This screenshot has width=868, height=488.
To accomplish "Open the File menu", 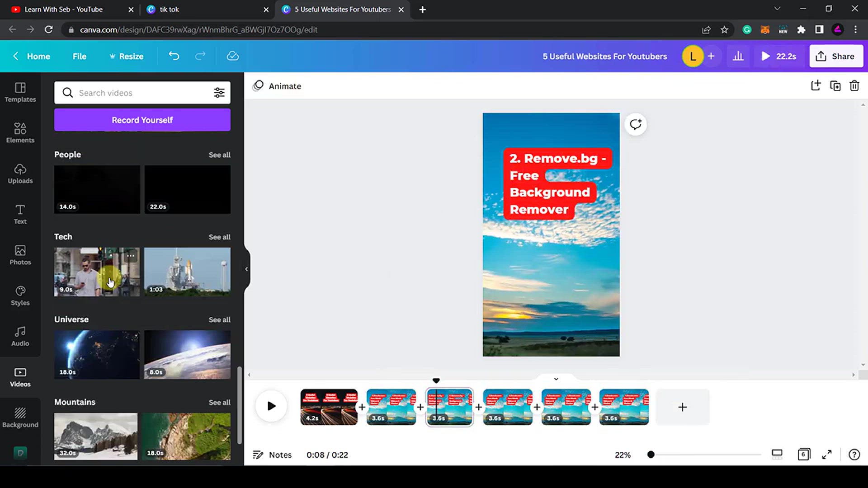I will 79,56.
